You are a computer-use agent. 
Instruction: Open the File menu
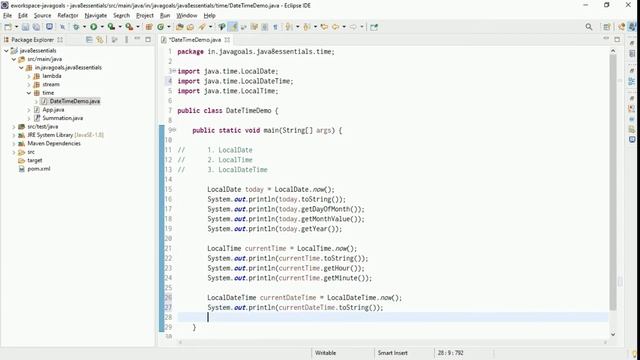pos(7,16)
